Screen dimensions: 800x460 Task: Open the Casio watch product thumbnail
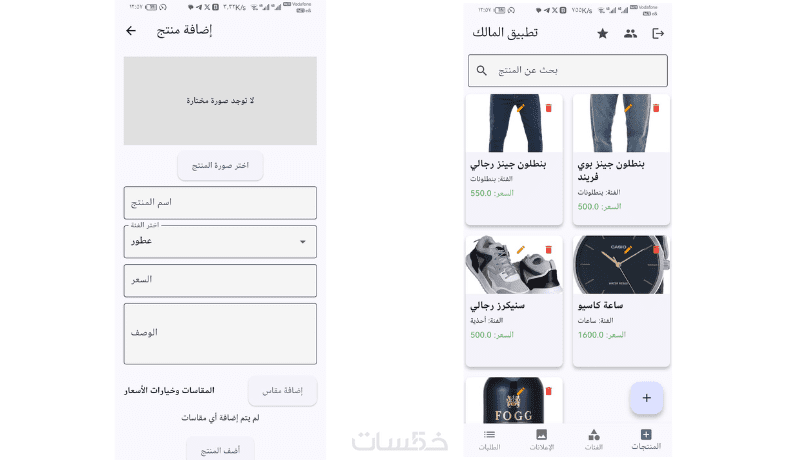click(x=621, y=265)
